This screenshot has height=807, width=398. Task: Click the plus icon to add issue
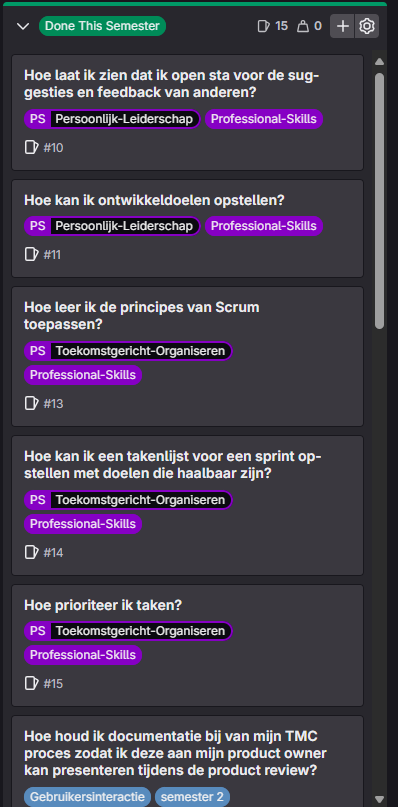[x=342, y=26]
